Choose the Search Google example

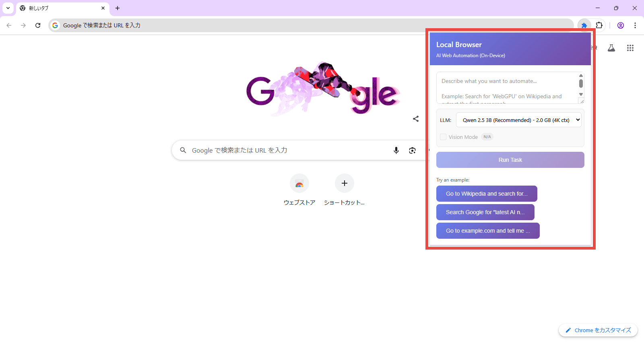[485, 212]
